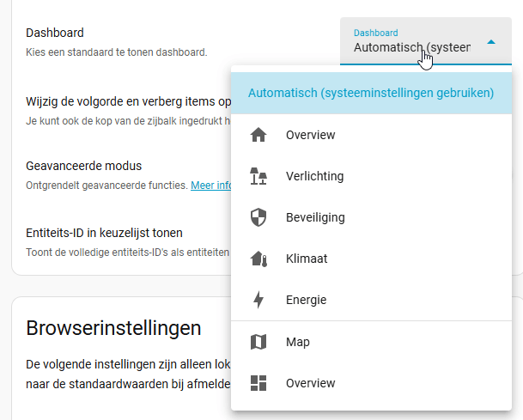Click the Wijzig de volgorde en verberg items text

129,101
